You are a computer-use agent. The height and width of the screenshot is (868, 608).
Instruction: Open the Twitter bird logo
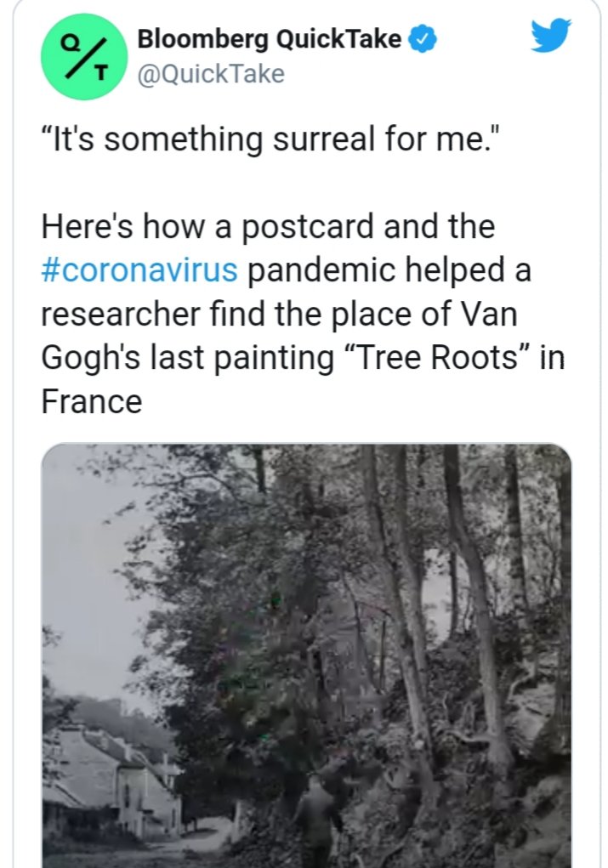tap(551, 36)
